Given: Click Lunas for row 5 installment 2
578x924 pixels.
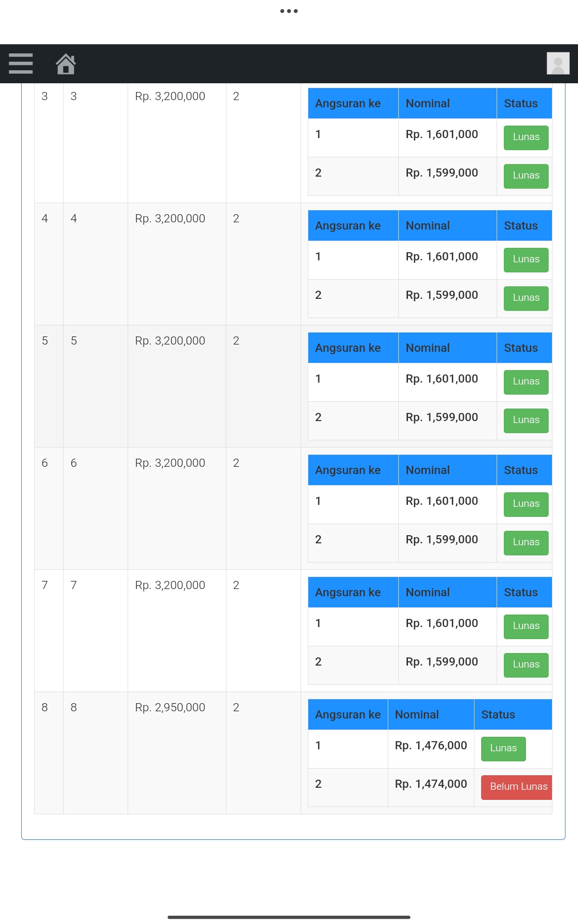Looking at the screenshot, I should click(526, 421).
